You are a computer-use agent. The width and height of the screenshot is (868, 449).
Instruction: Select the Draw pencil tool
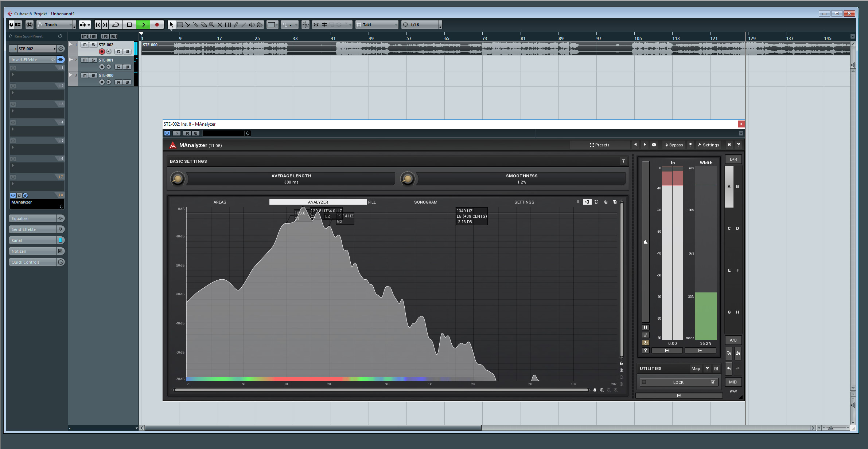click(x=236, y=25)
